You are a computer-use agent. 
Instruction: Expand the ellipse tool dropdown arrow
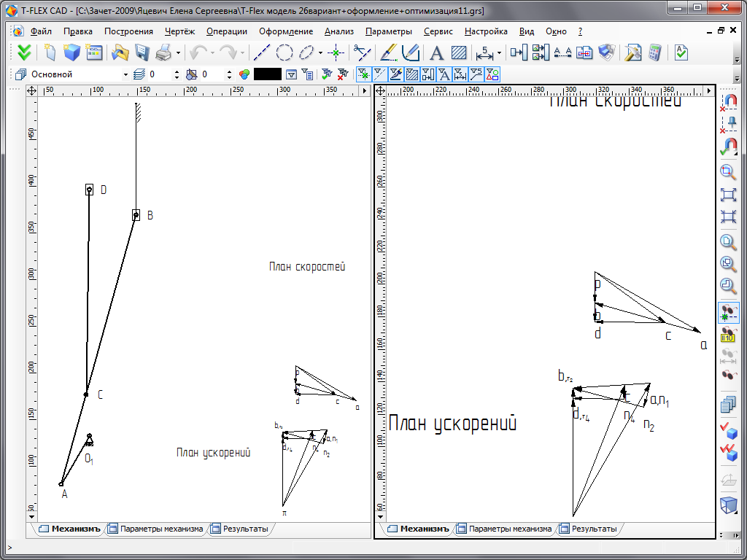coord(320,52)
